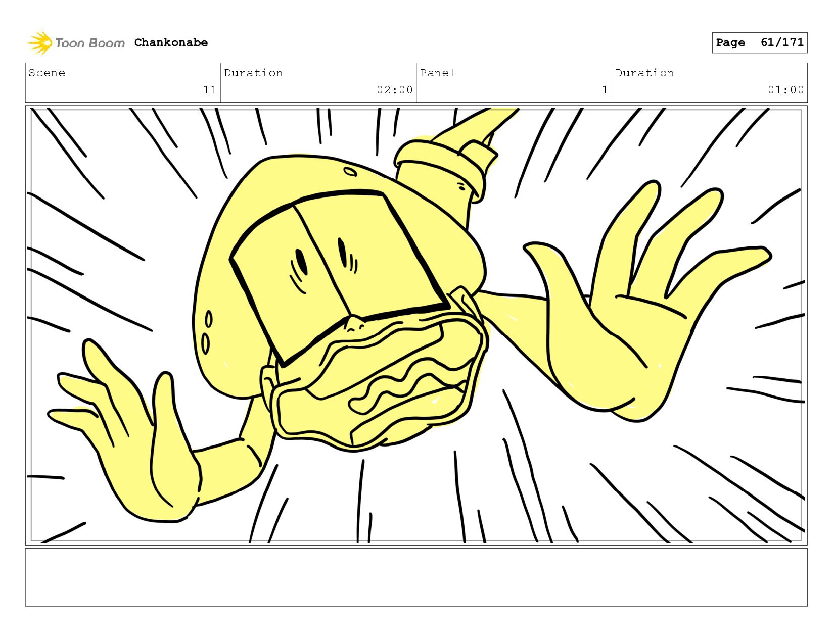Click the Page 61/171 indicator
Image resolution: width=834 pixels, height=644 pixels.
[x=759, y=42]
